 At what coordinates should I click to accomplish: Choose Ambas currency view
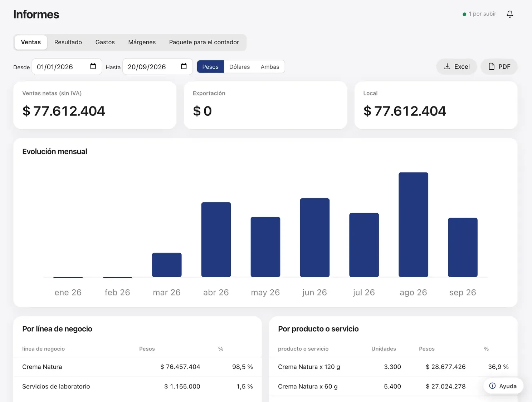pos(270,67)
